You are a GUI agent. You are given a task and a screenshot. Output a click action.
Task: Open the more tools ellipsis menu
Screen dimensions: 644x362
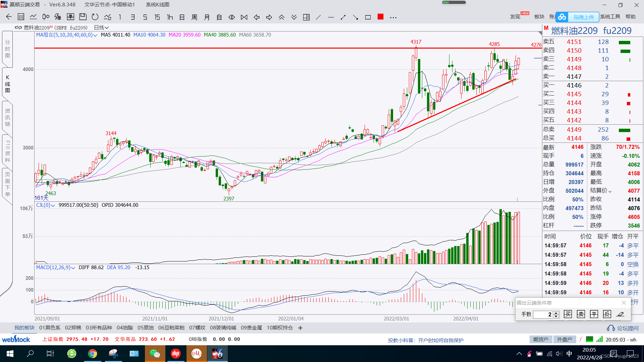(x=393, y=17)
